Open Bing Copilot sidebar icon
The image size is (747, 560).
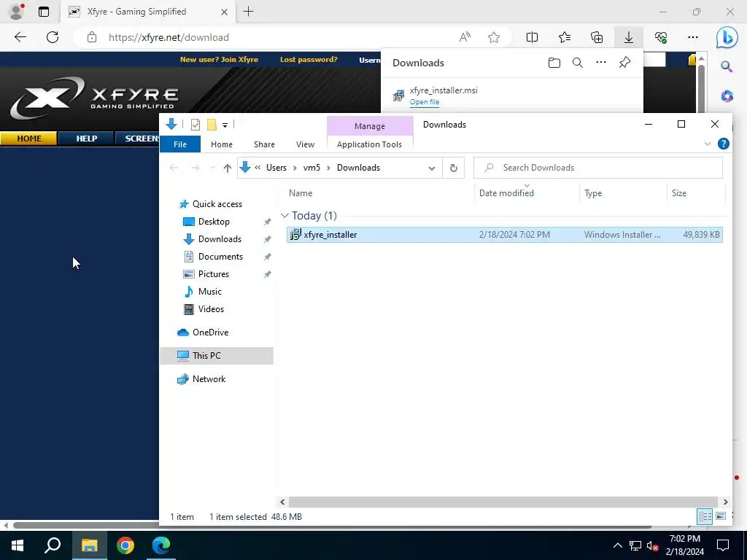[x=727, y=38]
